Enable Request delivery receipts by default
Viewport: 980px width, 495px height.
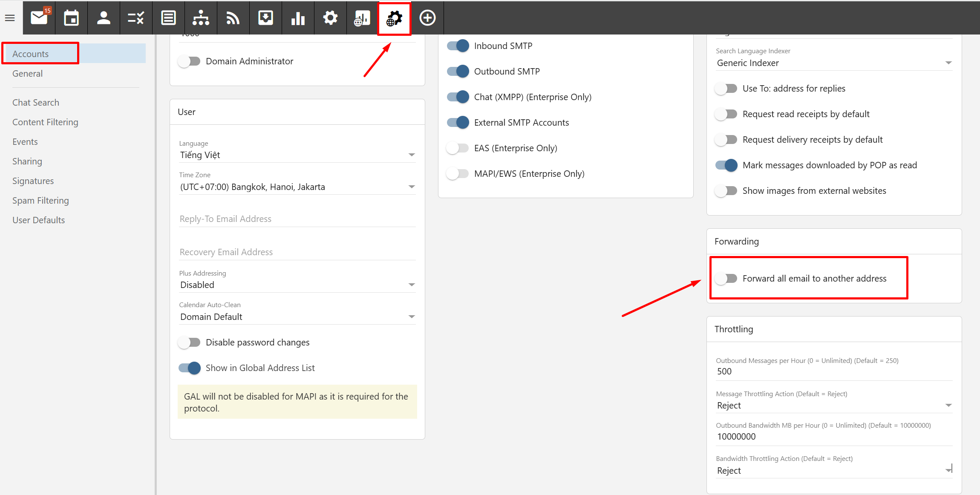coord(726,140)
